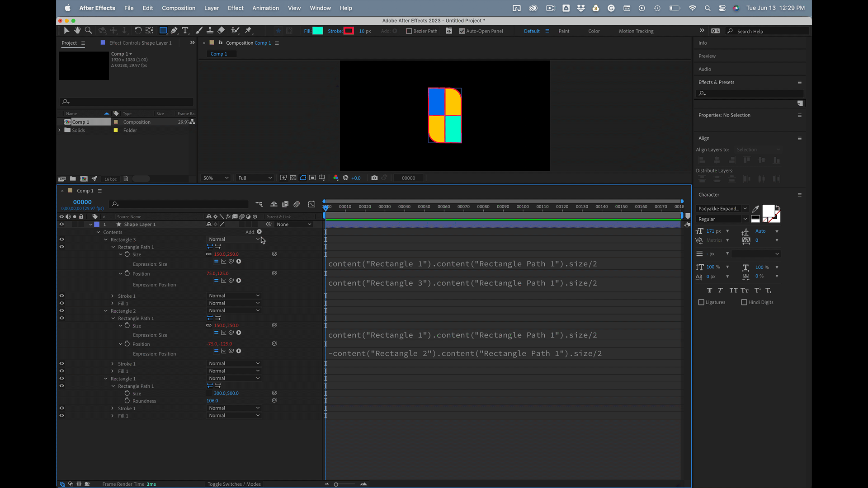
Task: Enable the Bezier Path checkbox
Action: pyautogui.click(x=409, y=31)
